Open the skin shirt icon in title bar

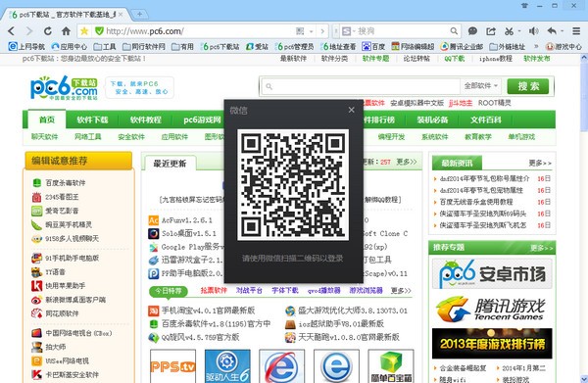[x=524, y=5]
